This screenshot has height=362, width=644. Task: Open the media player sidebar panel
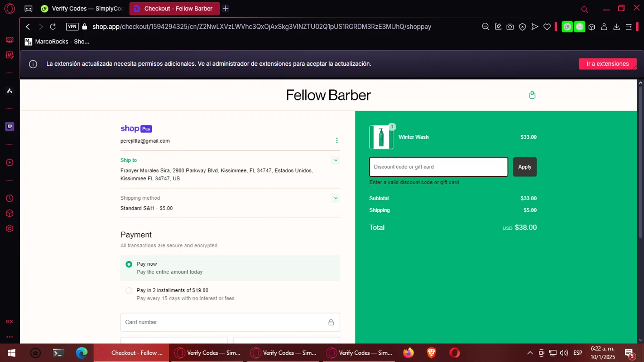coord(9,162)
